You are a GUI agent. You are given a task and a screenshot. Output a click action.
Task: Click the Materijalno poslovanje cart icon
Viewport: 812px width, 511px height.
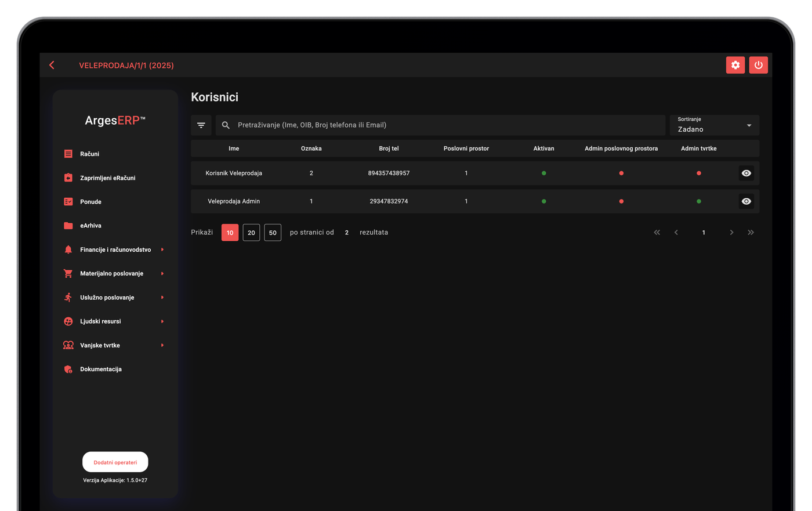coord(68,273)
